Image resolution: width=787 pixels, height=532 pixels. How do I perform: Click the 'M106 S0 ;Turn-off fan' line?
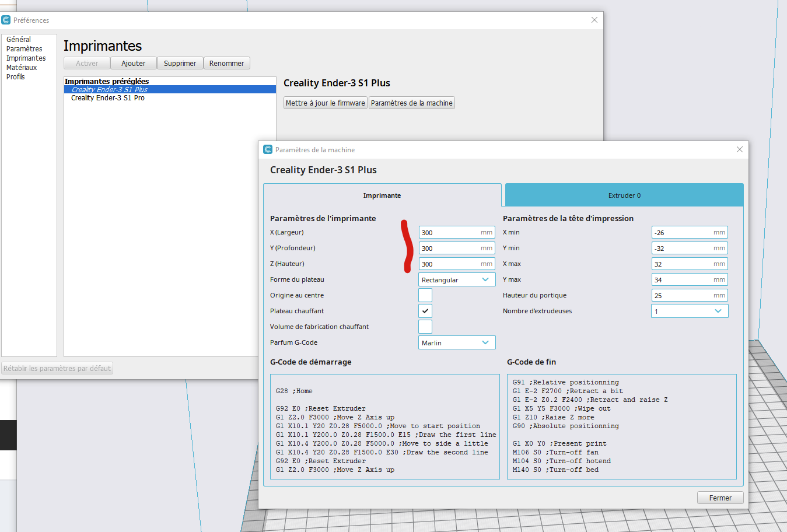pos(555,452)
